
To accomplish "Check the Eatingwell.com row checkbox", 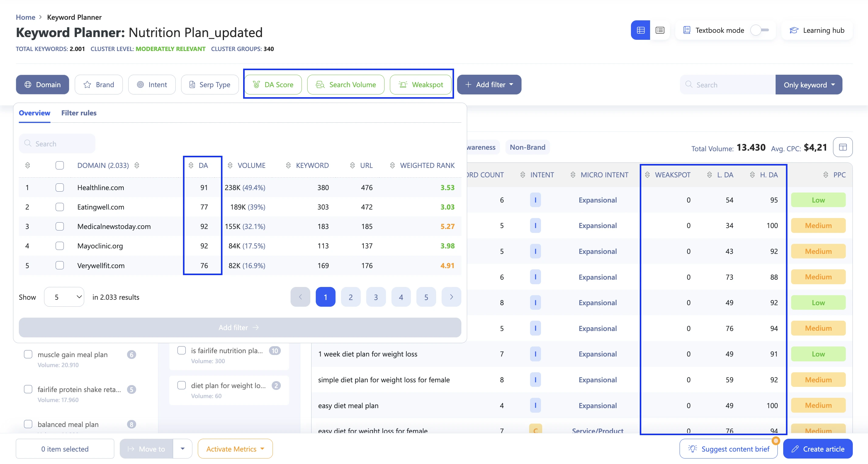I will (59, 206).
